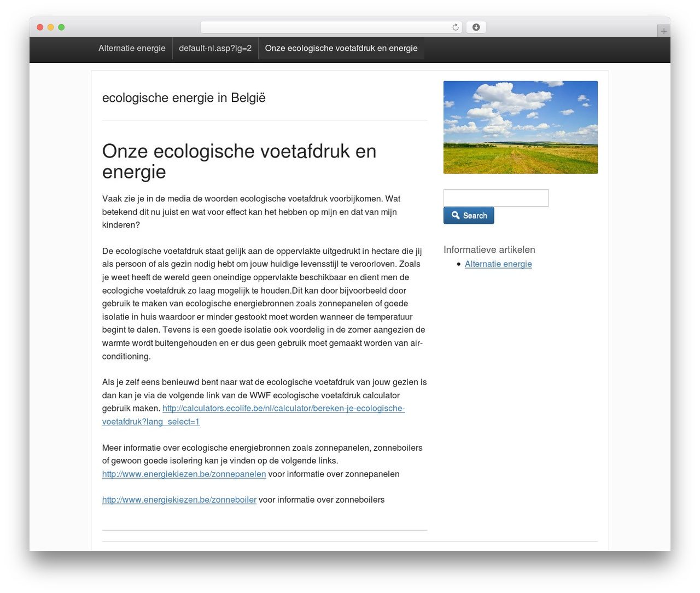Select Onze ecologische voetafdruk en energie tab
Image resolution: width=700 pixels, height=593 pixels.
(x=341, y=48)
